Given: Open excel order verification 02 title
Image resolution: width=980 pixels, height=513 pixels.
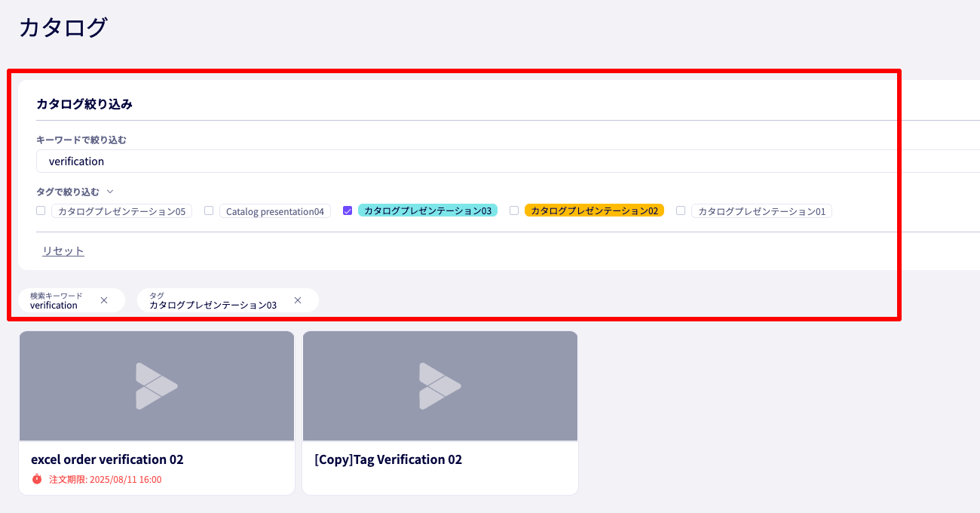Looking at the screenshot, I should click(x=107, y=459).
